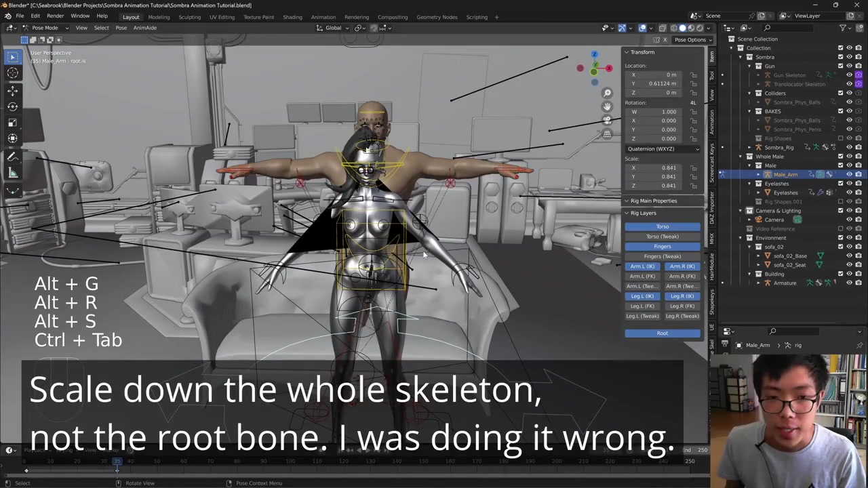Click the zoom magnifier viewport gizmo
868x488 pixels.
(607, 93)
